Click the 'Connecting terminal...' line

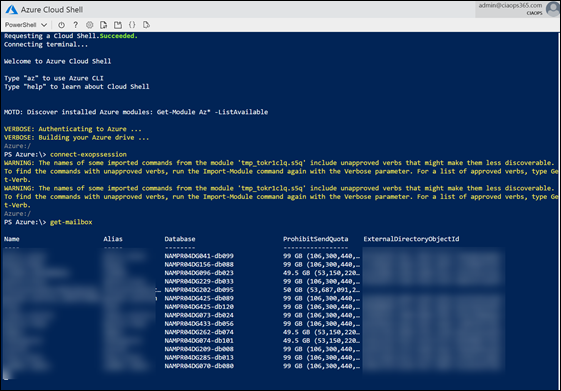coord(46,45)
